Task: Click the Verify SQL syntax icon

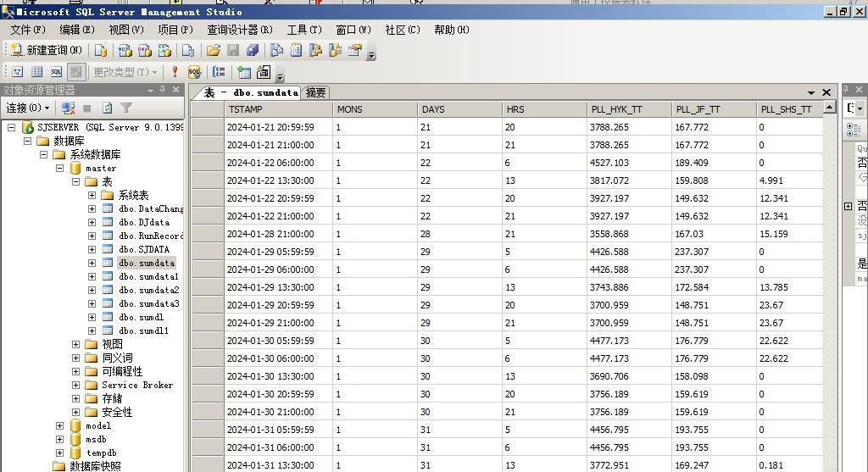Action: point(194,72)
